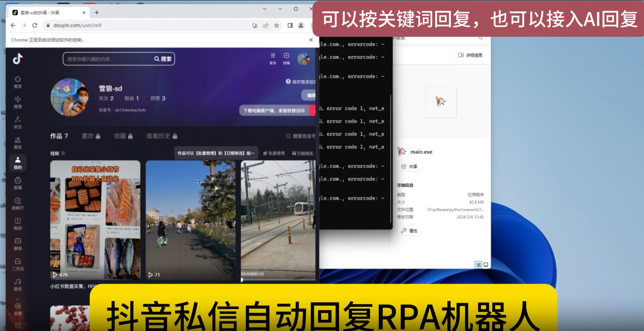Screen dimensions: 644x331
Task: Open the red blossoms video thumbnail
Action: pos(70,318)
